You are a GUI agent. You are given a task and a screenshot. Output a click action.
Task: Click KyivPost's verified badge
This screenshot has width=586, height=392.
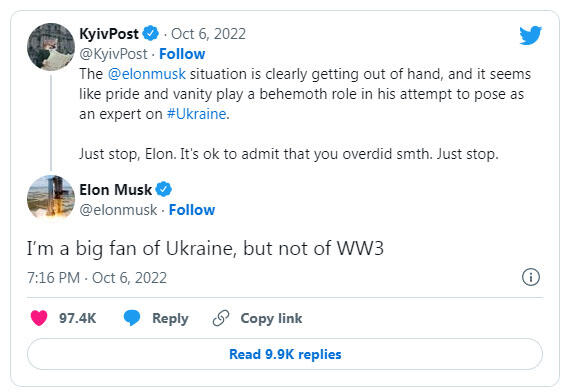pyautogui.click(x=151, y=34)
